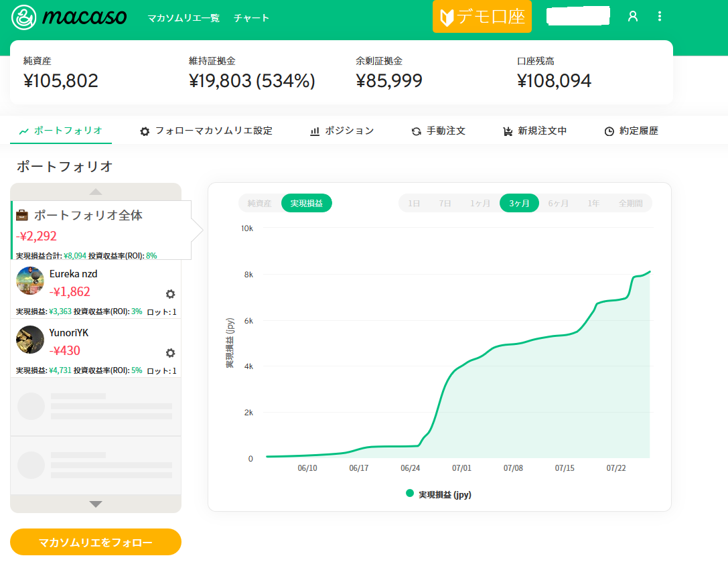Viewport: 728px width, 566px height.
Task: Click the briefcase icon for ポートフォリオ全体
Action: 22,216
